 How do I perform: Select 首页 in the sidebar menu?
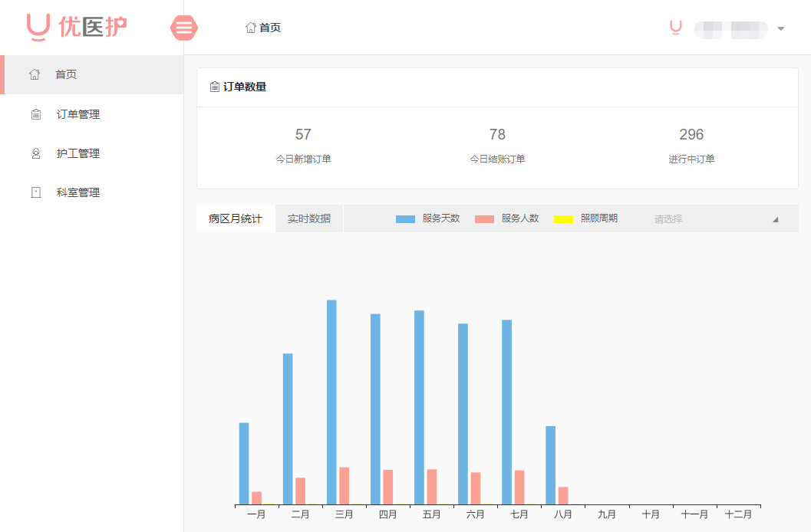(92, 74)
